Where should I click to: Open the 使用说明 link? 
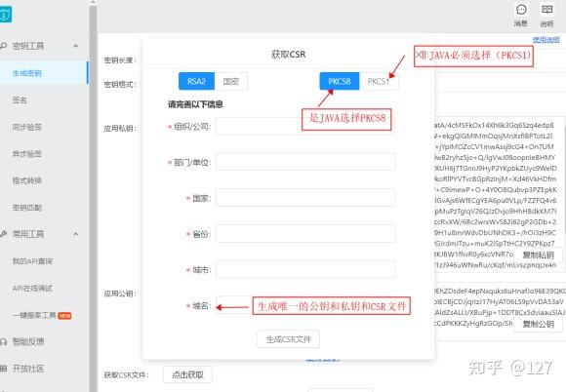point(546,40)
